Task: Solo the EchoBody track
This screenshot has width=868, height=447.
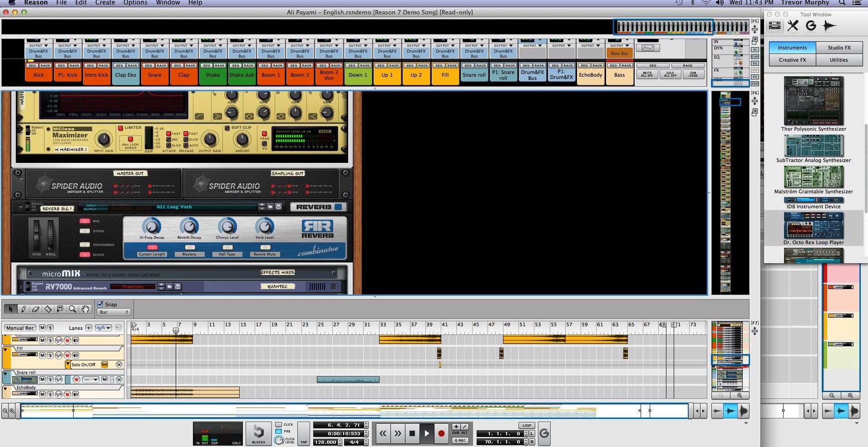Action: 50,394
